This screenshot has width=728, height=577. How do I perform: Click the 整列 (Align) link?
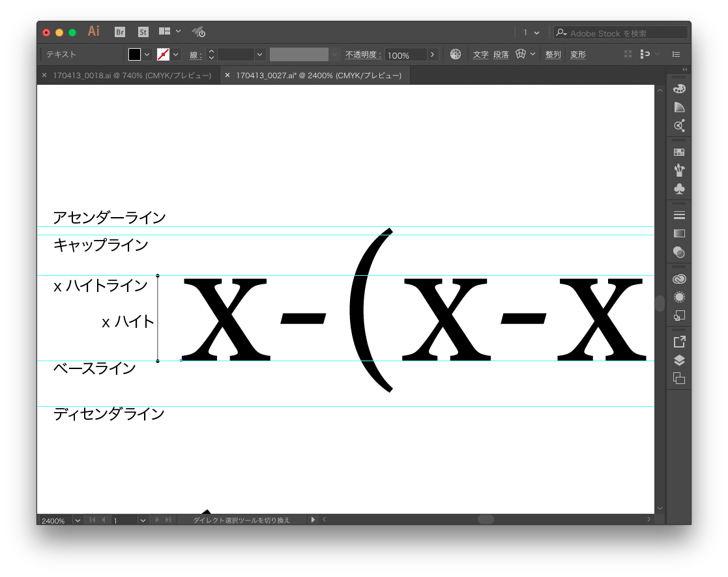click(553, 54)
